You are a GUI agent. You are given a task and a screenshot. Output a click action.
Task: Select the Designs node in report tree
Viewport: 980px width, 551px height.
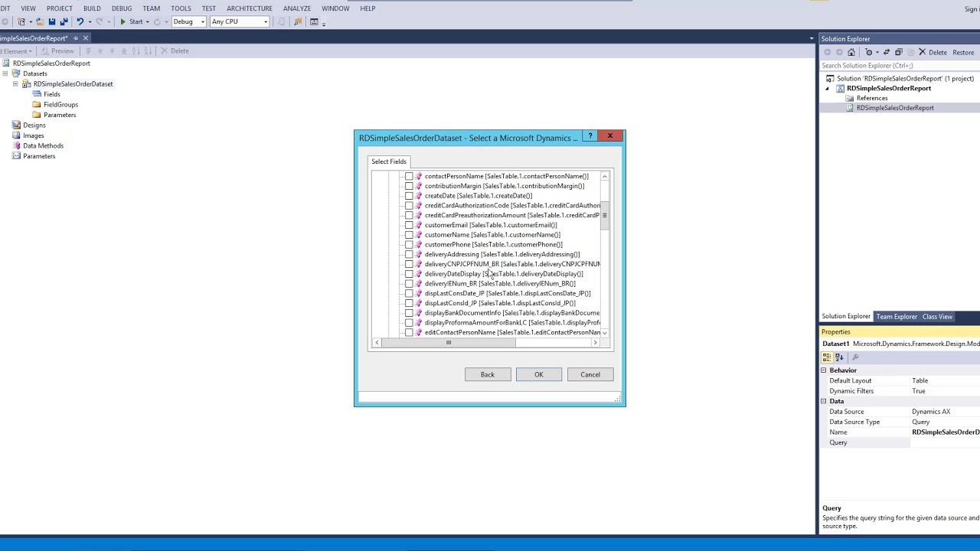click(x=34, y=125)
